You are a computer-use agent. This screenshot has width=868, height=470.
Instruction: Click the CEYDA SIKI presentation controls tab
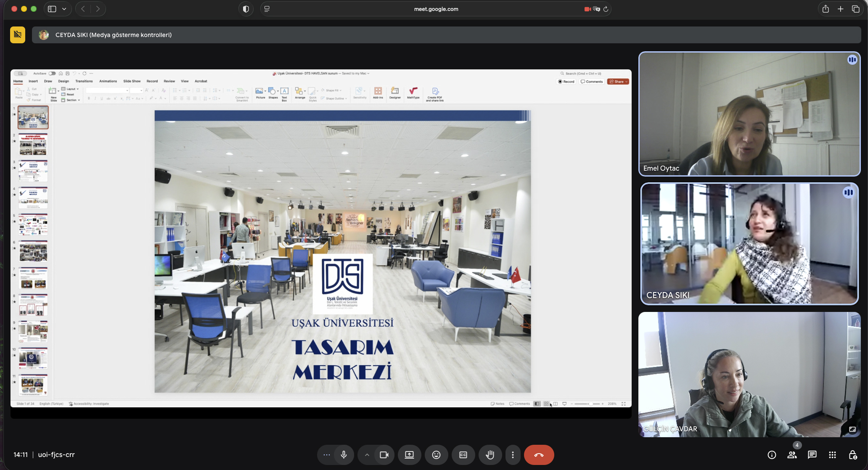(114, 35)
